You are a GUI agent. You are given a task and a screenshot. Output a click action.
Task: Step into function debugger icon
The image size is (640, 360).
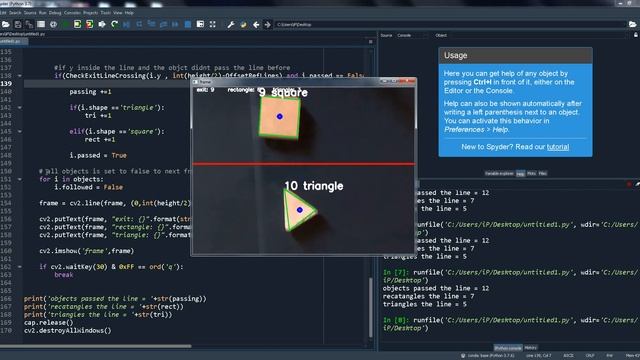151,24
